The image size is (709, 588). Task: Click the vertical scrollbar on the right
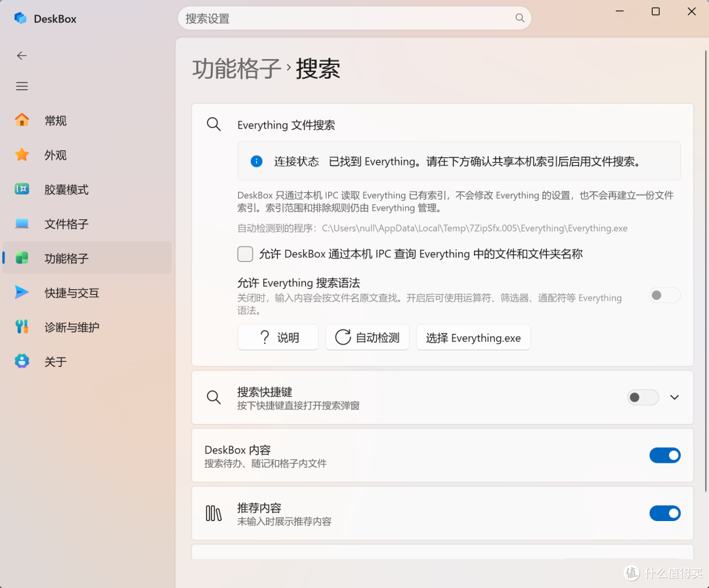[705, 271]
